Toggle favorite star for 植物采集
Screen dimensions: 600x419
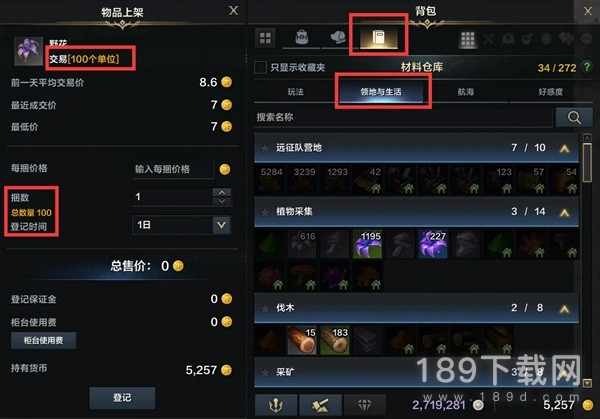tap(264, 212)
